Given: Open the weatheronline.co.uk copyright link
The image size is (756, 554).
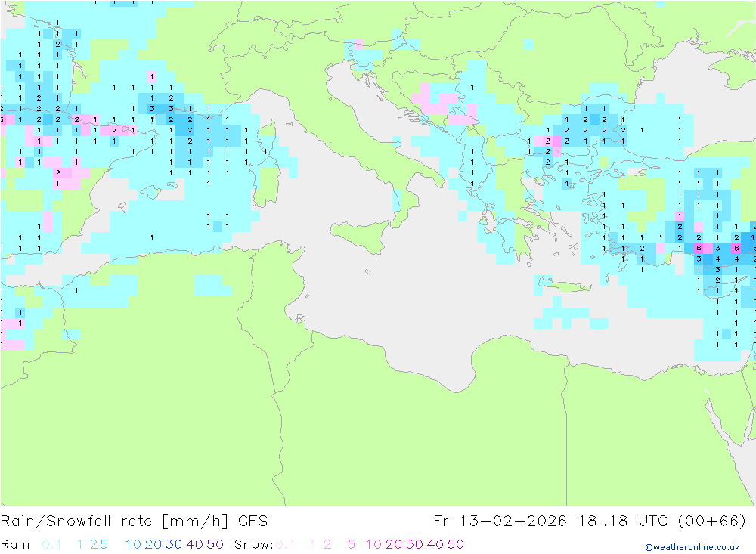Looking at the screenshot, I should pyautogui.click(x=692, y=547).
